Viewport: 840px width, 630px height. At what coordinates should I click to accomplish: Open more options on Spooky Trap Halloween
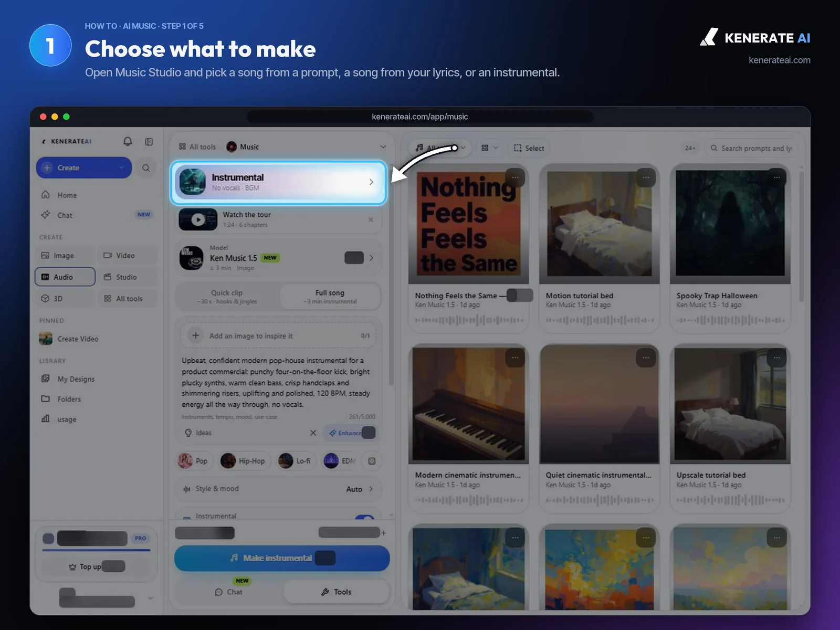pos(776,177)
